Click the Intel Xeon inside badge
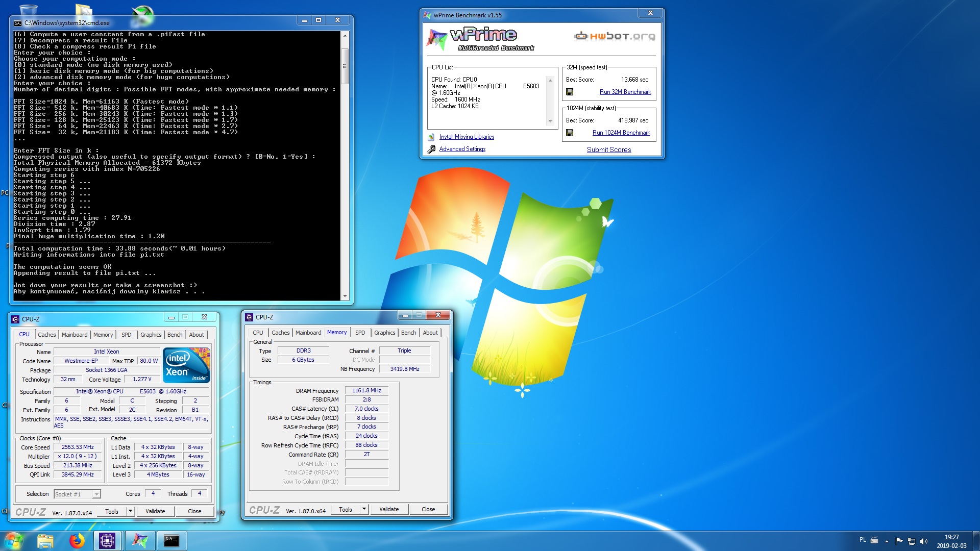980x551 pixels. [x=186, y=365]
